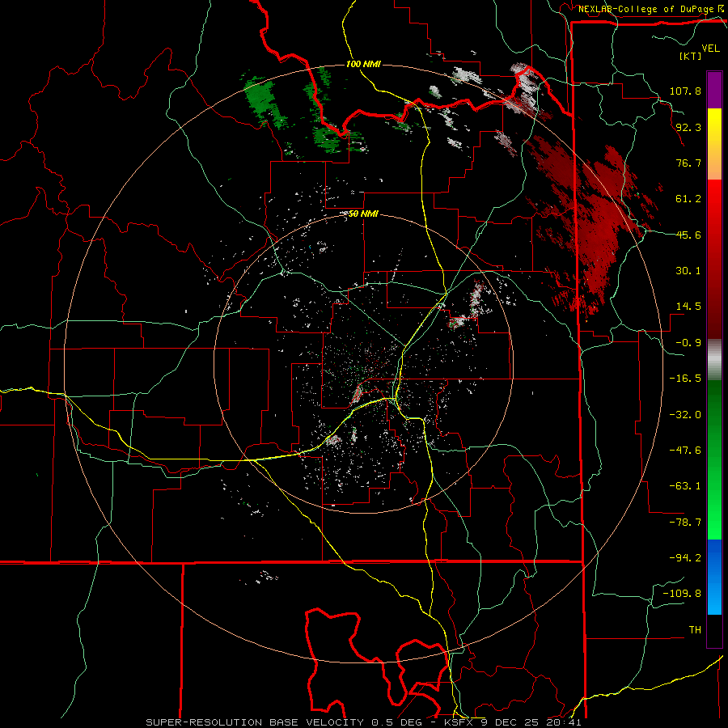Image resolution: width=728 pixels, height=728 pixels.
Task: Pick the yellow-orange segment of the color bar
Action: pyautogui.click(x=714, y=144)
